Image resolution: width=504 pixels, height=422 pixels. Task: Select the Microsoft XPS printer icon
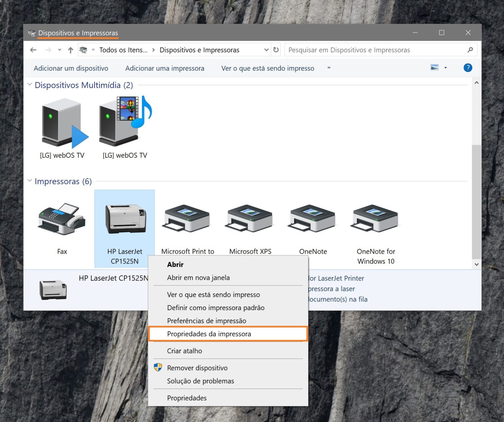tap(249, 218)
